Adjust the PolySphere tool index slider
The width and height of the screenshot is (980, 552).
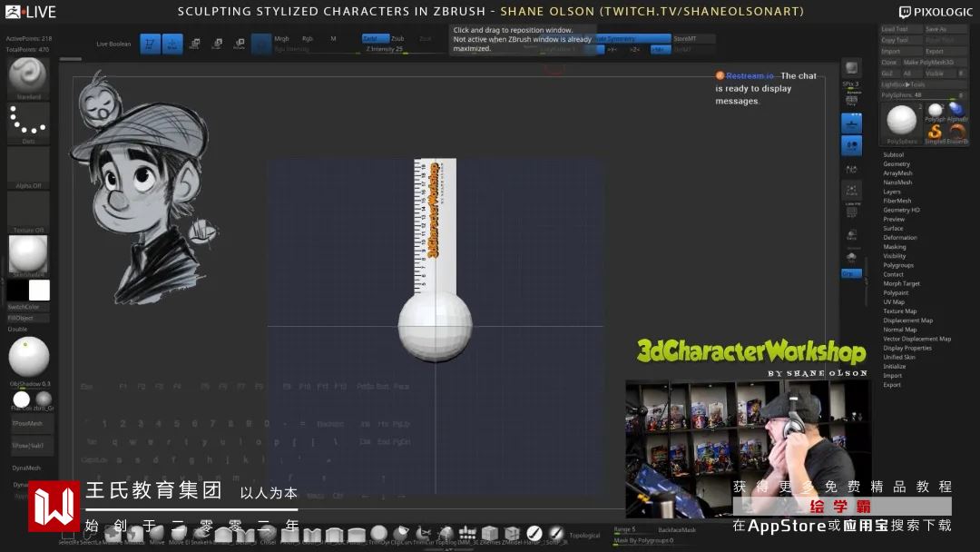point(923,95)
